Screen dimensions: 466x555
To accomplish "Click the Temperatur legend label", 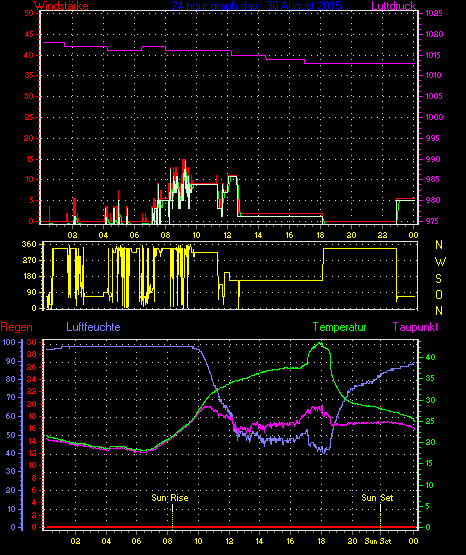I will pos(339,327).
